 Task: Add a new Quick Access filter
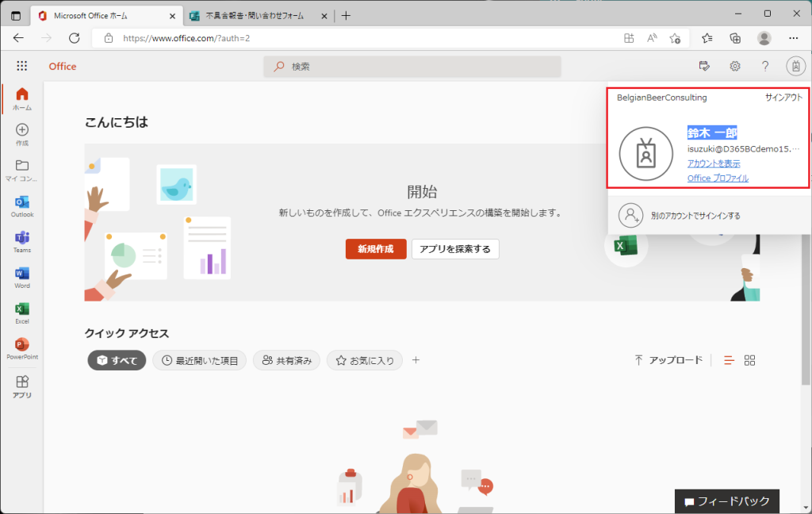point(416,360)
